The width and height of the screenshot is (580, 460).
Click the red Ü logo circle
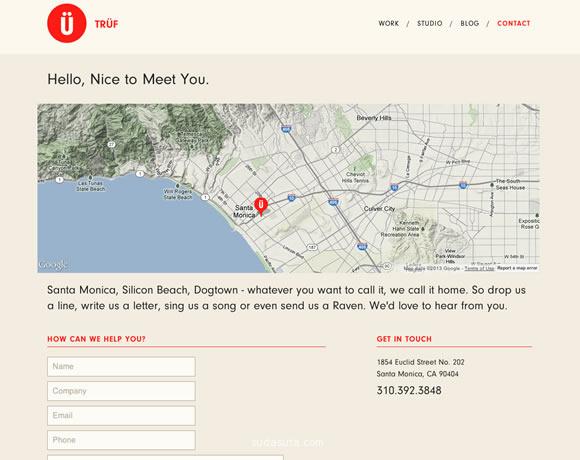coord(67,23)
